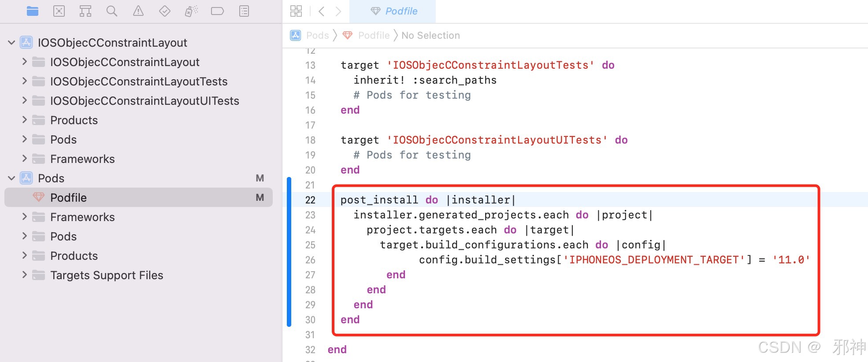
Task: Open the Report navigator icon
Action: (244, 11)
